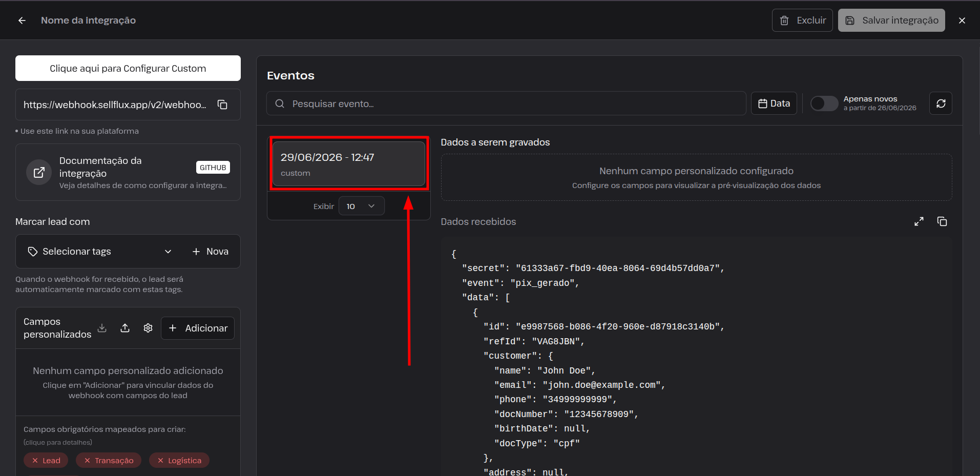Click the "name": "John Doe" line

point(545,370)
